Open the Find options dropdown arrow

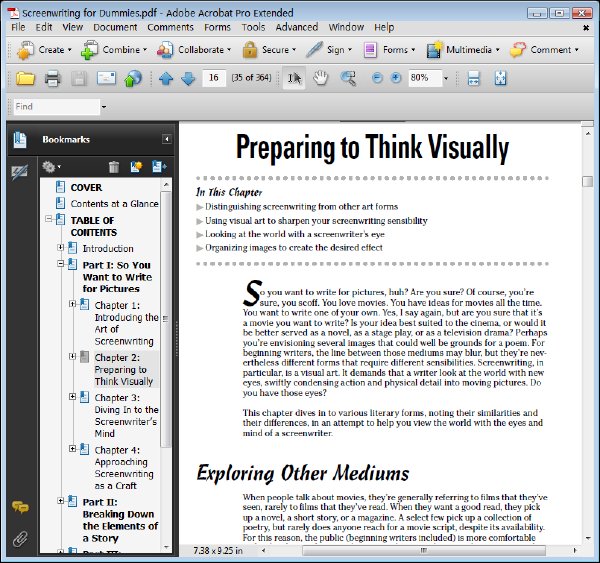[x=104, y=107]
